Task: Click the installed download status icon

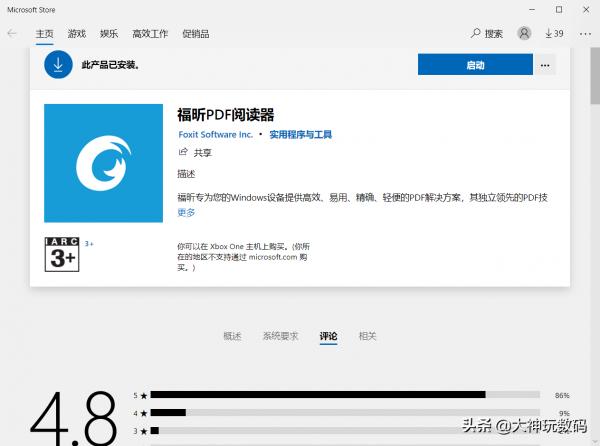Action: pyautogui.click(x=58, y=64)
